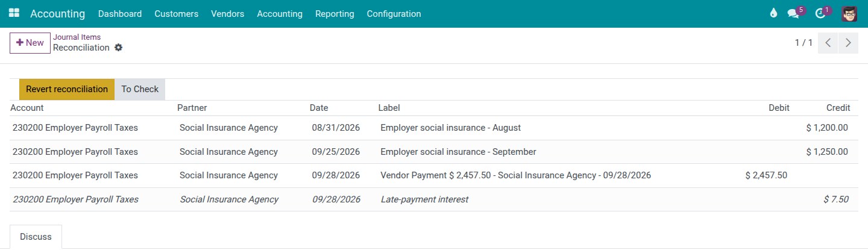Click the Revert reconciliation button
Image resolution: width=868 pixels, height=250 pixels.
pos(67,89)
